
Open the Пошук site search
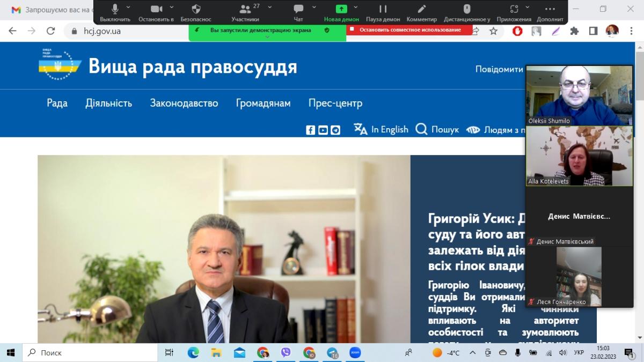(437, 129)
